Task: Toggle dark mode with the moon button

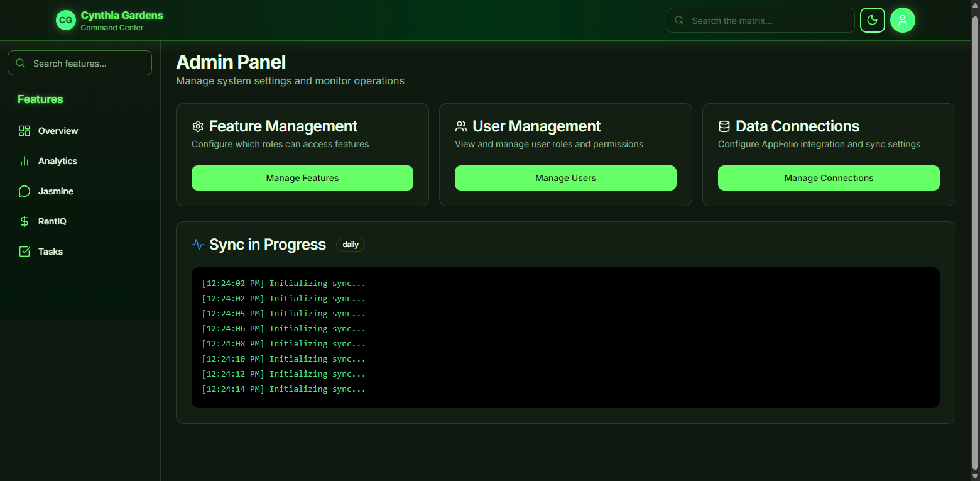Action: [872, 20]
